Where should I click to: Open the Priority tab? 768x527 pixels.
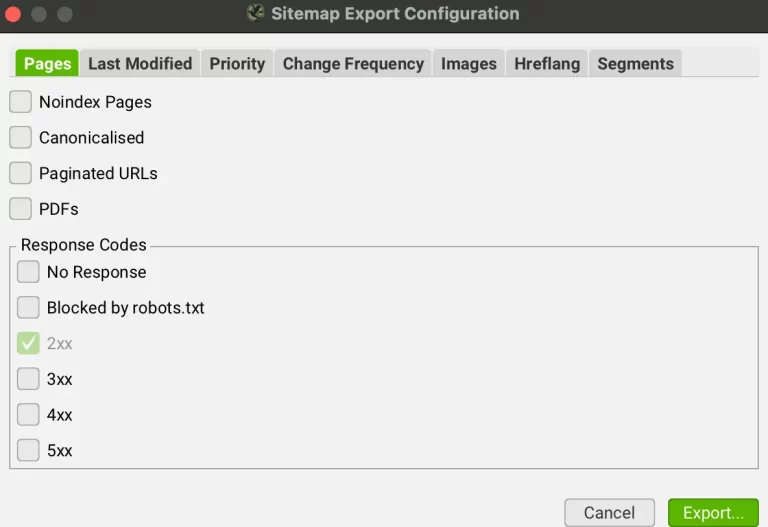[237, 64]
